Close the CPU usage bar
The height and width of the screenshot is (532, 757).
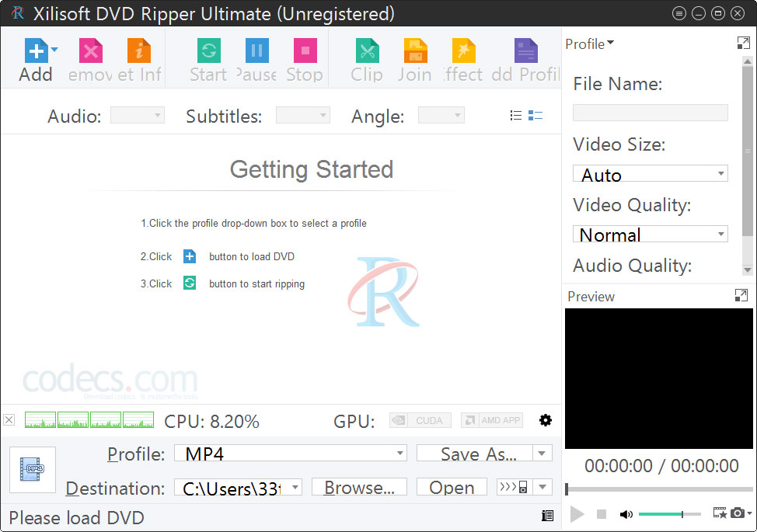coord(9,419)
